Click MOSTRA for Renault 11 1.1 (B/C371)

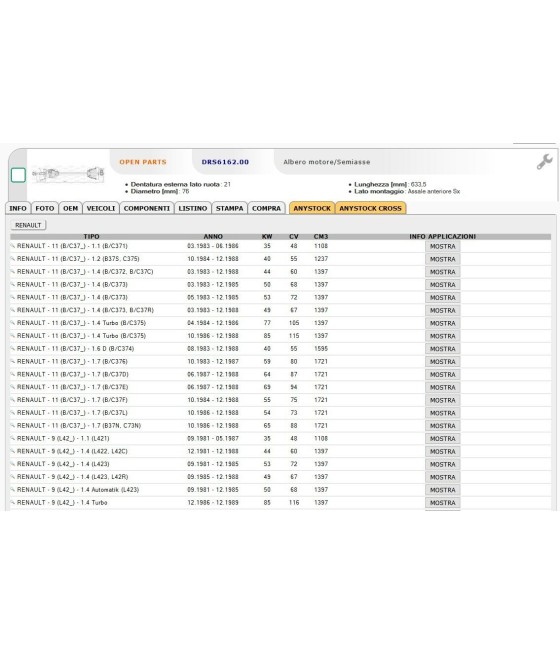pyautogui.click(x=443, y=246)
